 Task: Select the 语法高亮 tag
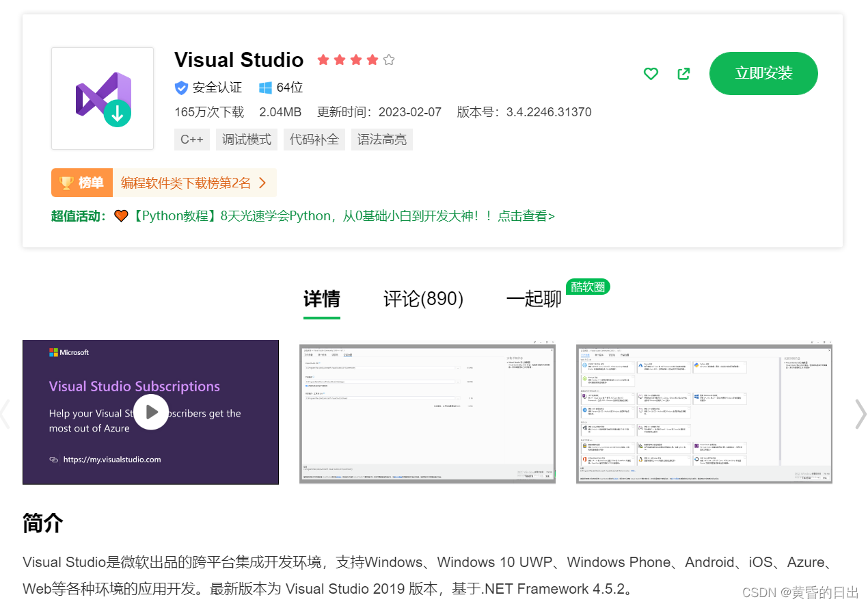pyautogui.click(x=382, y=140)
